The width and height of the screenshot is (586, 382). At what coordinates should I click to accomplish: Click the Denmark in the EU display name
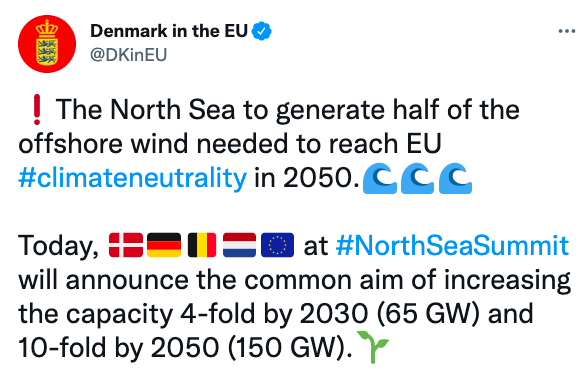(x=169, y=31)
